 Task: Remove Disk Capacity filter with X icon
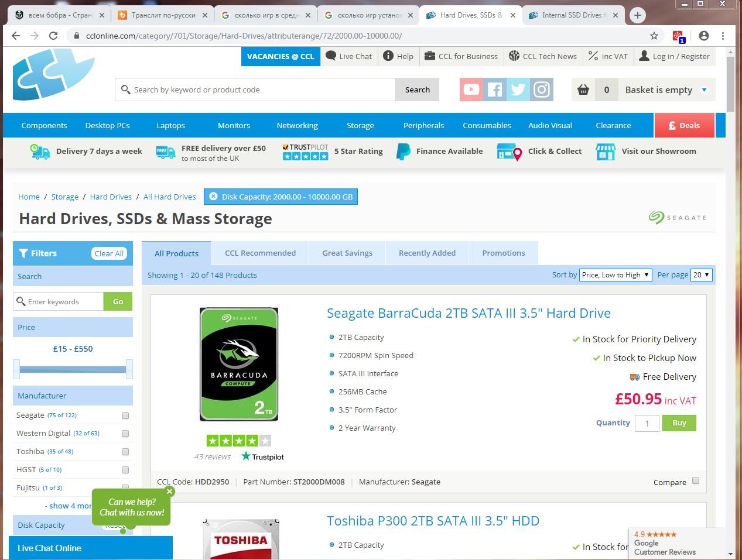[214, 197]
